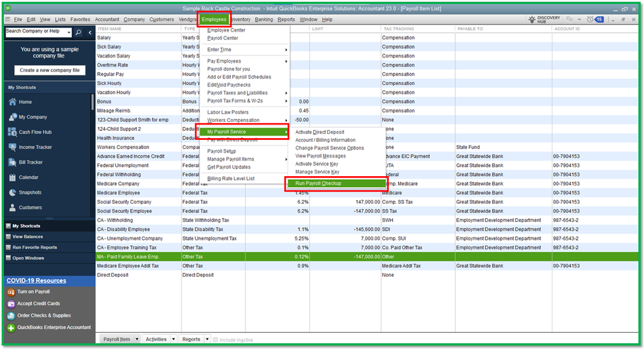Screen dimensions: 644x349
Task: Click the search magnifier icon
Action: (x=78, y=32)
